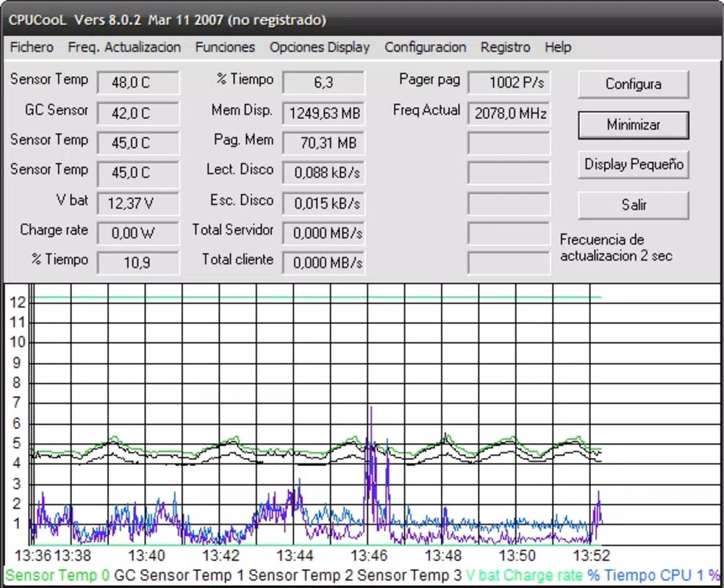
Task: Click the V bat 12,37 V value field
Action: 138,203
